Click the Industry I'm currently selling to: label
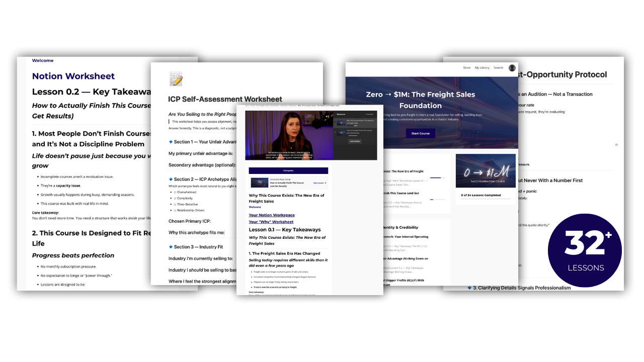The height and width of the screenshot is (362, 644). (201, 258)
